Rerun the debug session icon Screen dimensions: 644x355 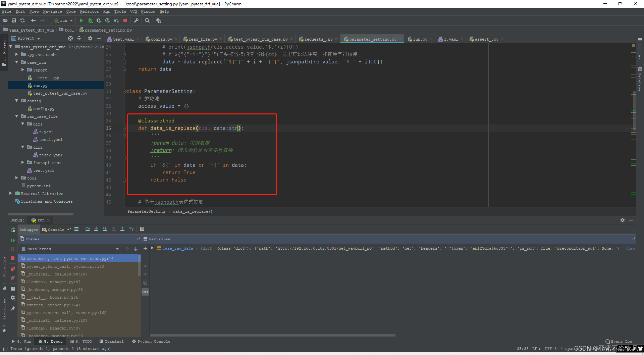(x=13, y=230)
